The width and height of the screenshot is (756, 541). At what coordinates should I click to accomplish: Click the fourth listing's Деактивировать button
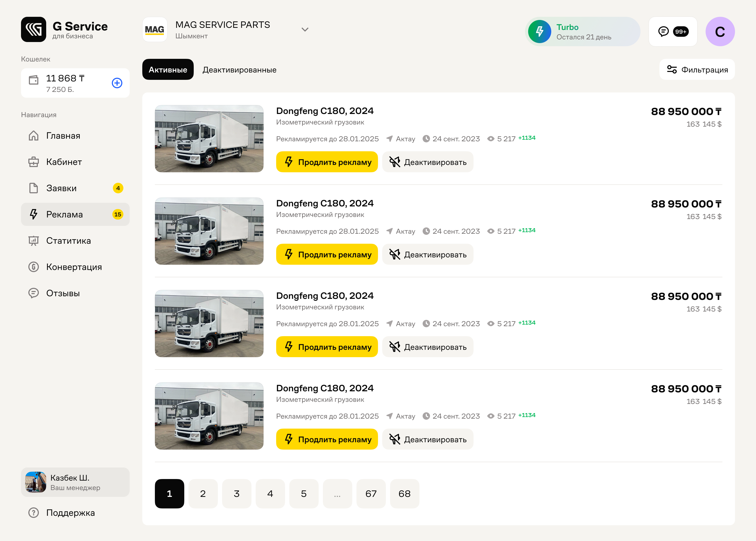(428, 439)
